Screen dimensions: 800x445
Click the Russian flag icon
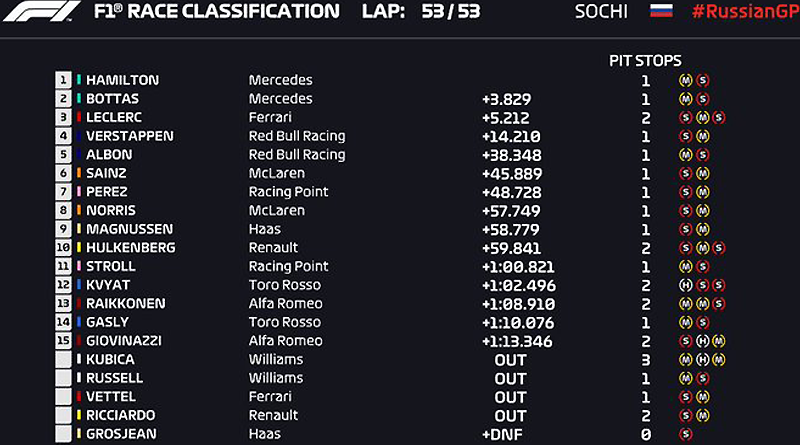(x=661, y=11)
